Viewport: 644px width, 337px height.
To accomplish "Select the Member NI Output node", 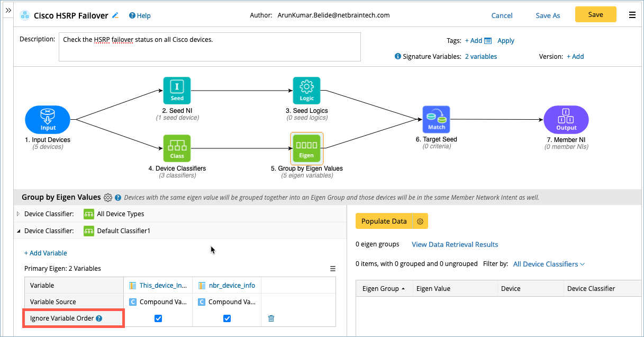I will click(x=566, y=119).
